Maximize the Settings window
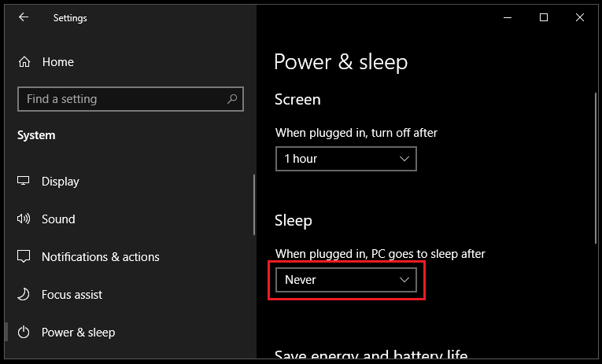This screenshot has height=364, width=602. tap(544, 17)
